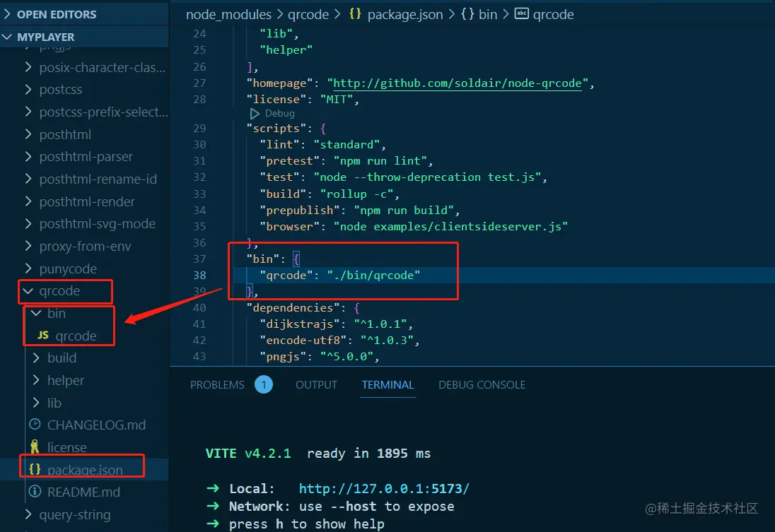Viewport: 775px width, 532px height.
Task: Switch to the OUTPUT tab
Action: pos(316,385)
